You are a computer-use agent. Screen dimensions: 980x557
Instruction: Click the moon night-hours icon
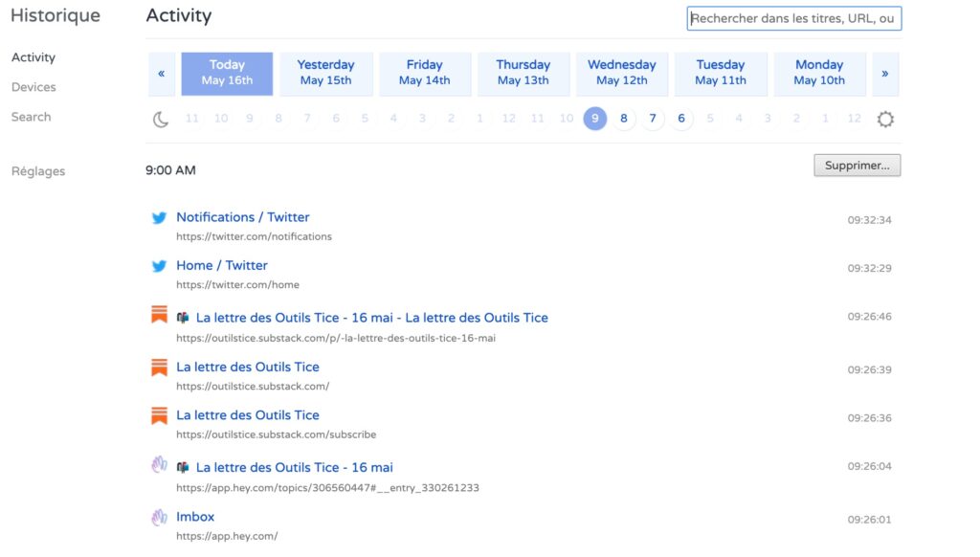tap(161, 119)
